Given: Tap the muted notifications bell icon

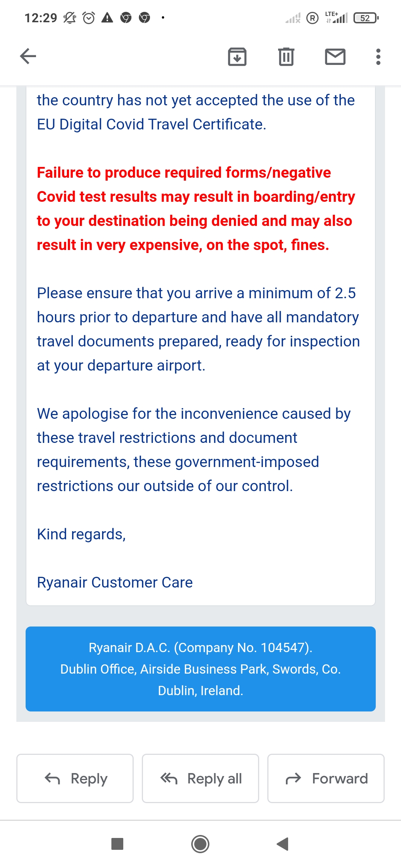Looking at the screenshot, I should [69, 18].
